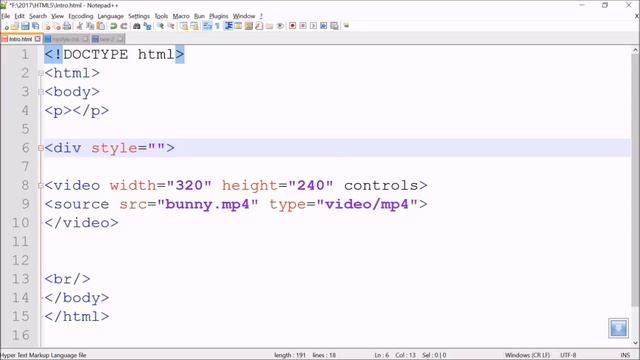Collapse the body fold on line 3
The width and height of the screenshot is (640, 360).
pyautogui.click(x=41, y=92)
